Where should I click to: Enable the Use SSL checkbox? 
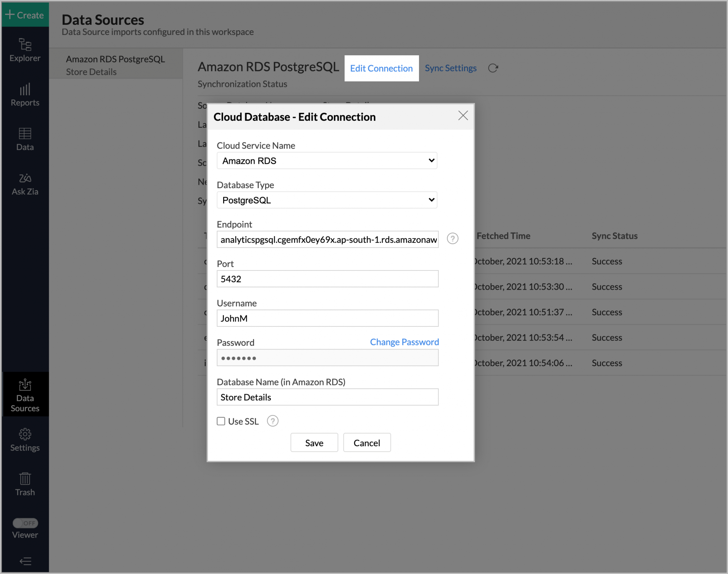pos(221,421)
